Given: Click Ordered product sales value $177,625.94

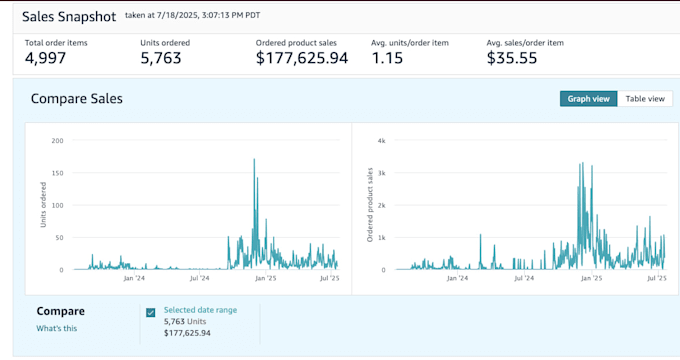Looking at the screenshot, I should [x=302, y=58].
